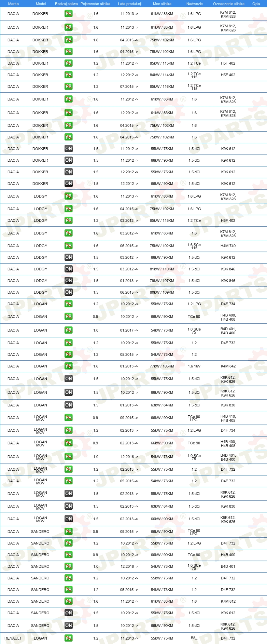267x644 pixels.
Task: Select the 81kW / 110KM power cell
Action: tap(162, 269)
